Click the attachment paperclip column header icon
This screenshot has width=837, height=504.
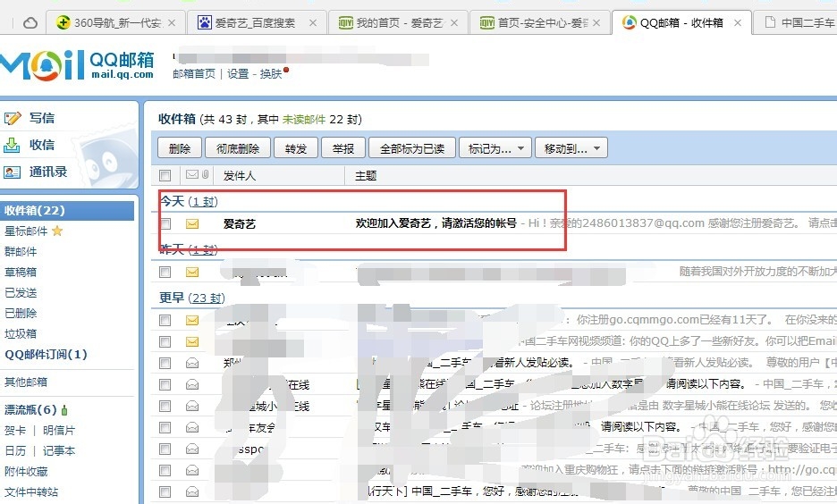click(x=205, y=174)
